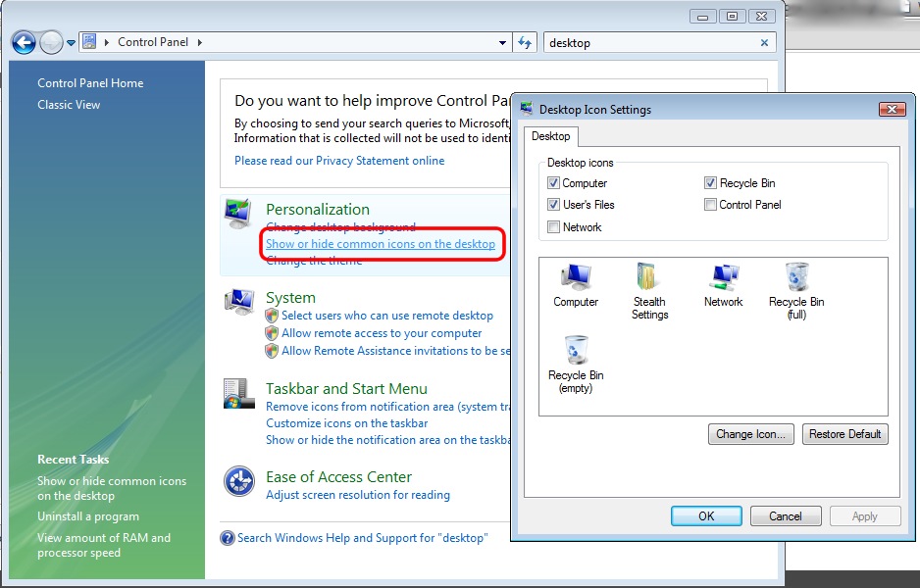Viewport: 920px width, 588px height.
Task: Select the Recycle Bin (full) icon
Action: click(796, 291)
